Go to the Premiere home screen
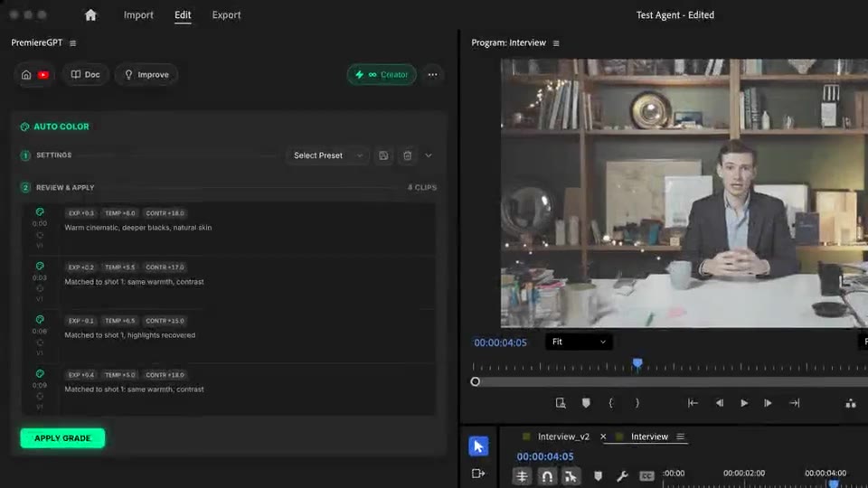The image size is (868, 488). pyautogui.click(x=90, y=15)
